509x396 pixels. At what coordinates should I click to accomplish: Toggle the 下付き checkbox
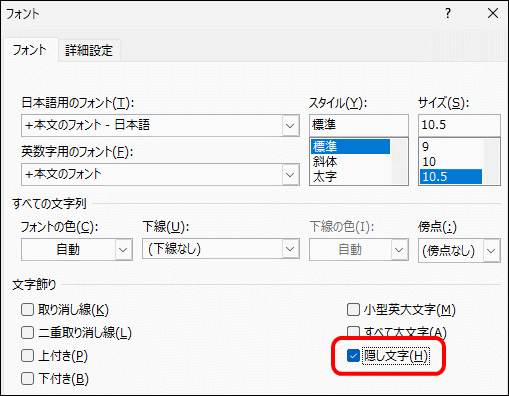coord(27,379)
